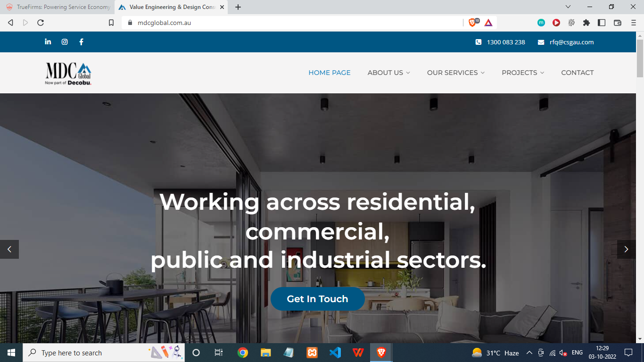Toggle the browser sidebar panel icon

pyautogui.click(x=602, y=23)
